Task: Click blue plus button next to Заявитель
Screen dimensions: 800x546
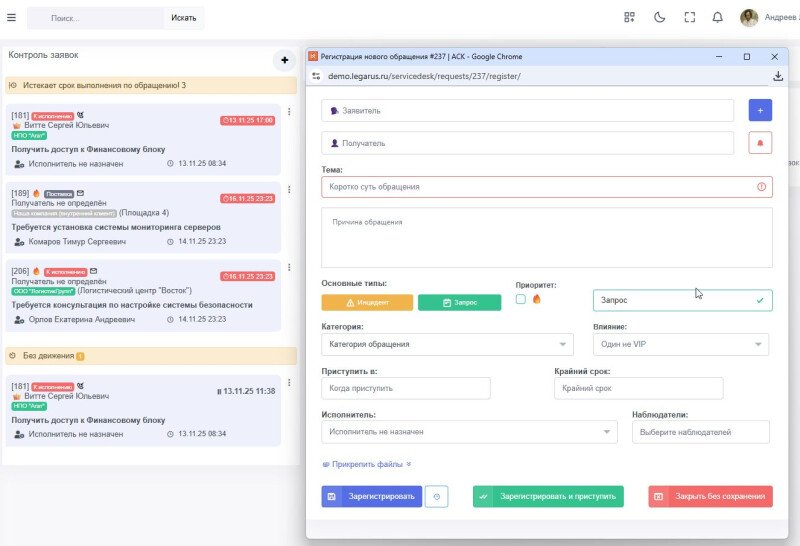Action: pos(760,110)
